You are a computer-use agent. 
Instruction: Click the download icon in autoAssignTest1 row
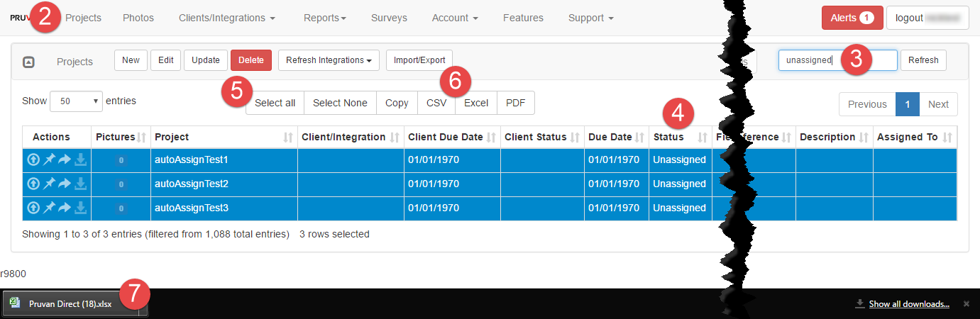coord(81,160)
